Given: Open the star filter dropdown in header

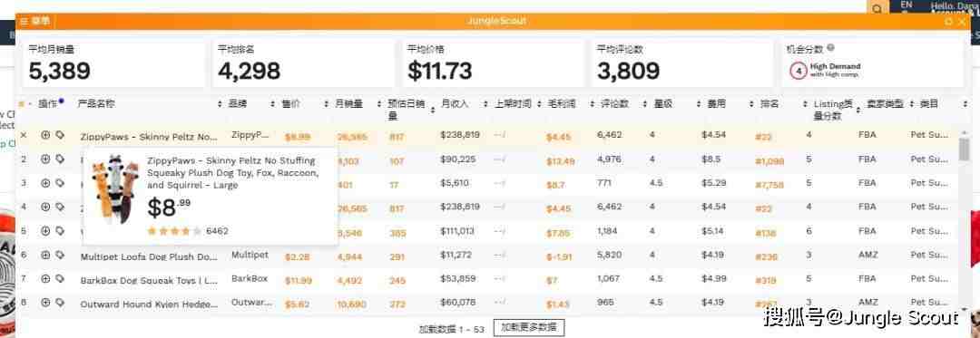Looking at the screenshot, I should pyautogui.click(x=24, y=104).
